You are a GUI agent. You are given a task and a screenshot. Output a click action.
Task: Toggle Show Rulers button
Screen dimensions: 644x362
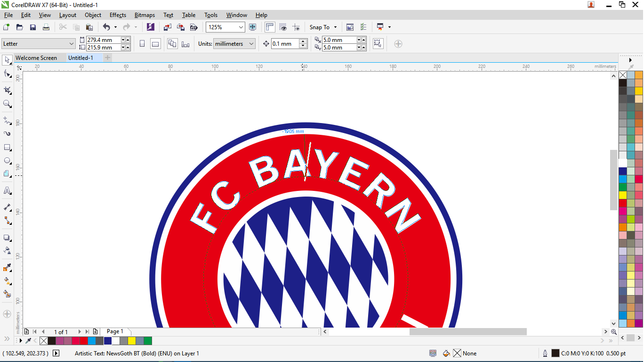click(x=270, y=27)
